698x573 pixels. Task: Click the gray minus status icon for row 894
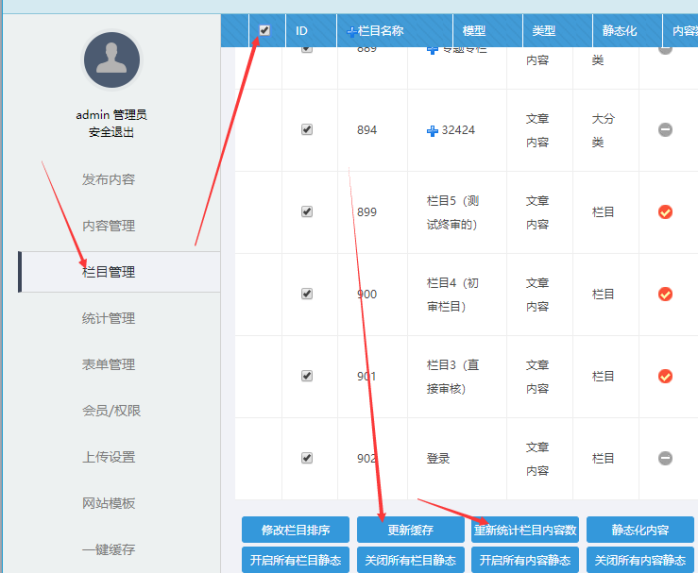coord(665,130)
